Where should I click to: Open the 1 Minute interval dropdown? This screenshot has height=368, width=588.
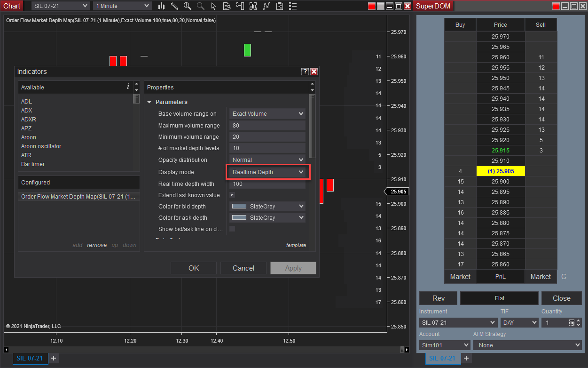pyautogui.click(x=122, y=6)
